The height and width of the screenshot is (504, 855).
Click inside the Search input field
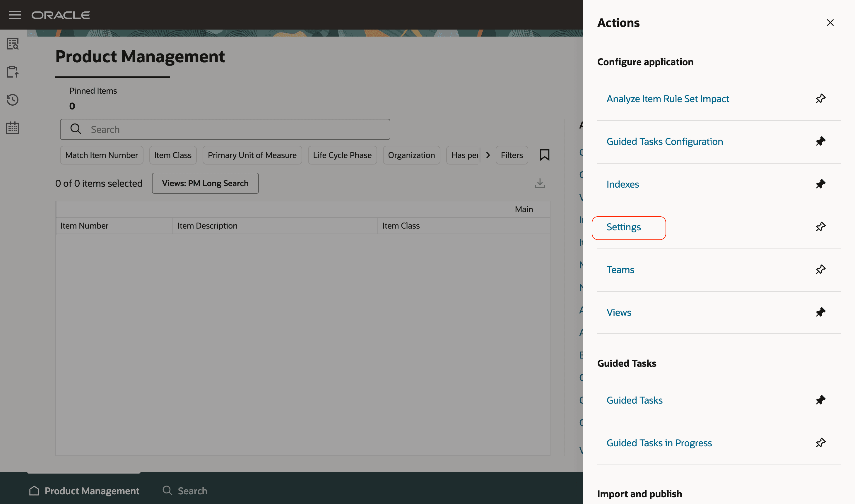(x=224, y=129)
